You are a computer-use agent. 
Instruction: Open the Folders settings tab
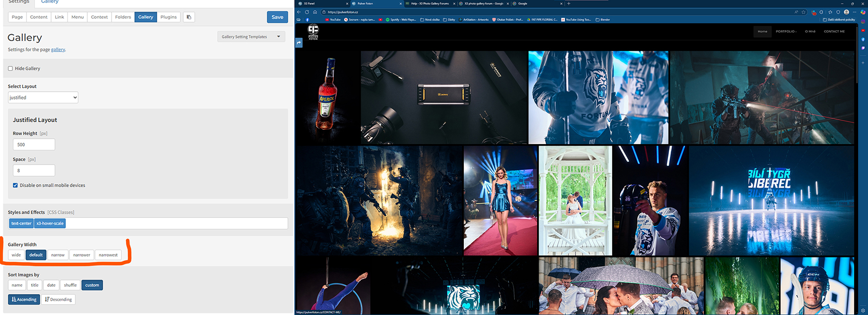pos(123,17)
